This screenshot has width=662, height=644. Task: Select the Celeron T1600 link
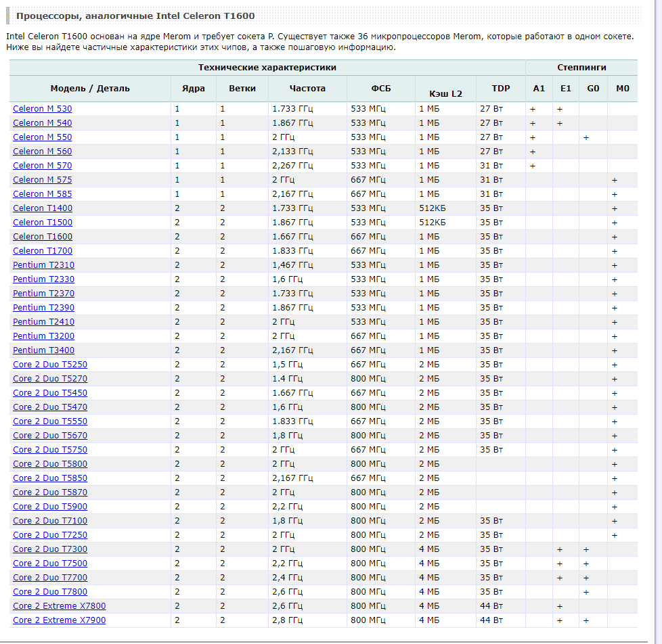pyautogui.click(x=43, y=237)
